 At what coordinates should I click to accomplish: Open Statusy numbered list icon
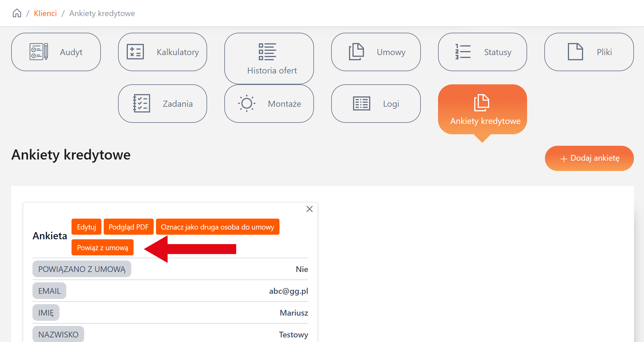pos(463,52)
